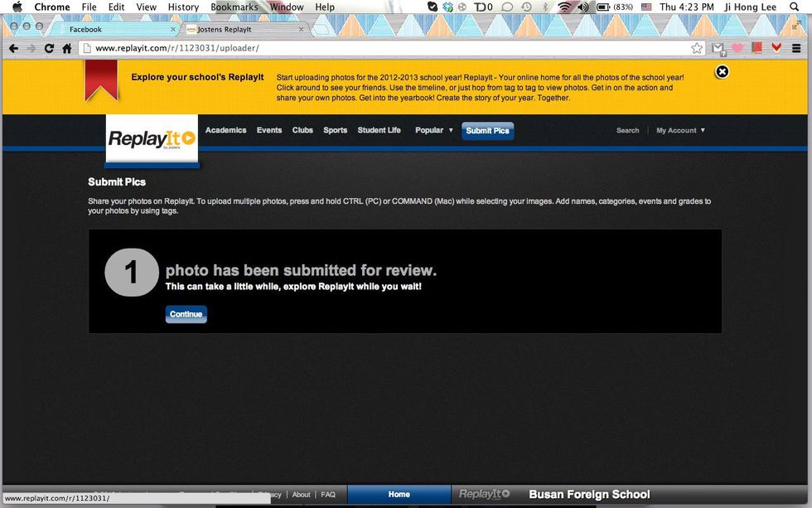
Task: Click the volume icon in menu bar
Action: pos(583,7)
